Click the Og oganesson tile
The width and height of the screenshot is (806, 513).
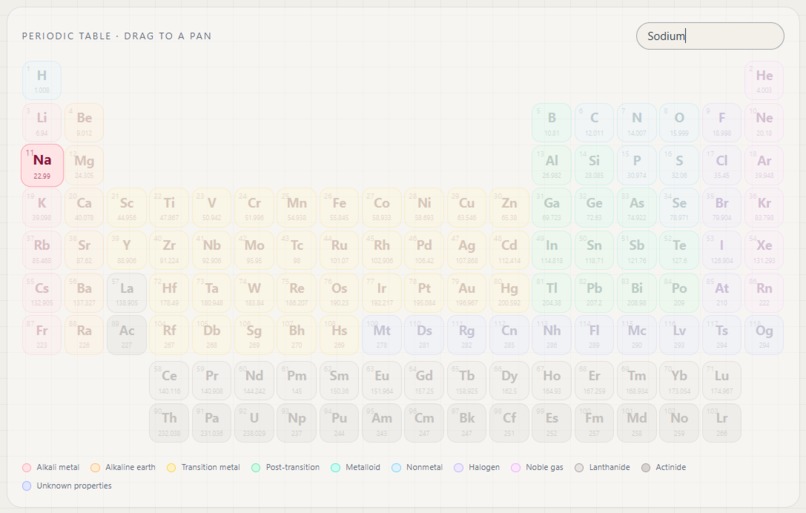click(x=764, y=335)
